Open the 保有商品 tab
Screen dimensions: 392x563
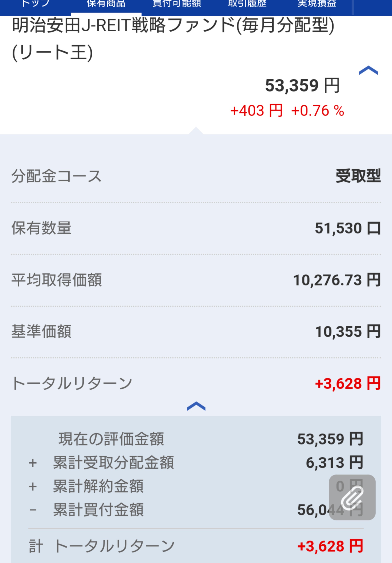click(106, 4)
